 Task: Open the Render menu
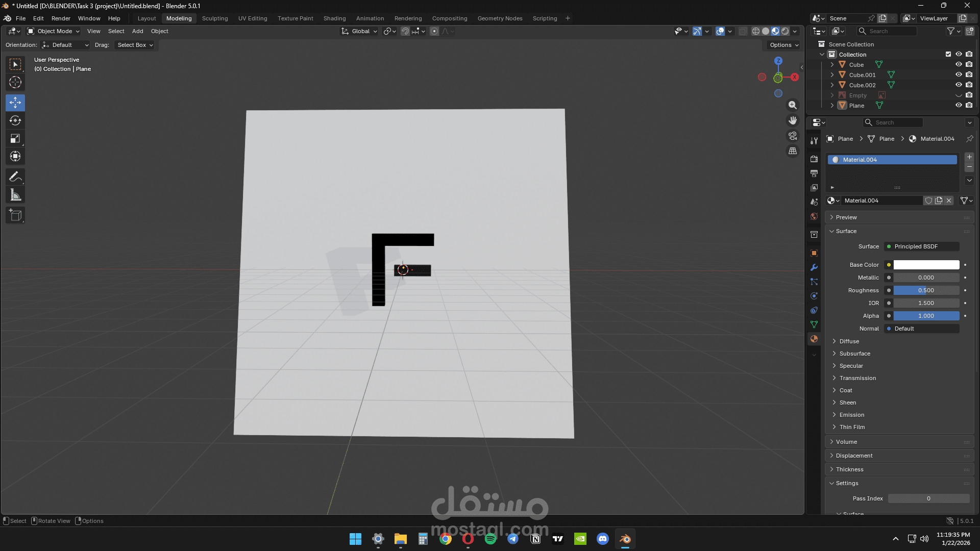tap(61, 18)
